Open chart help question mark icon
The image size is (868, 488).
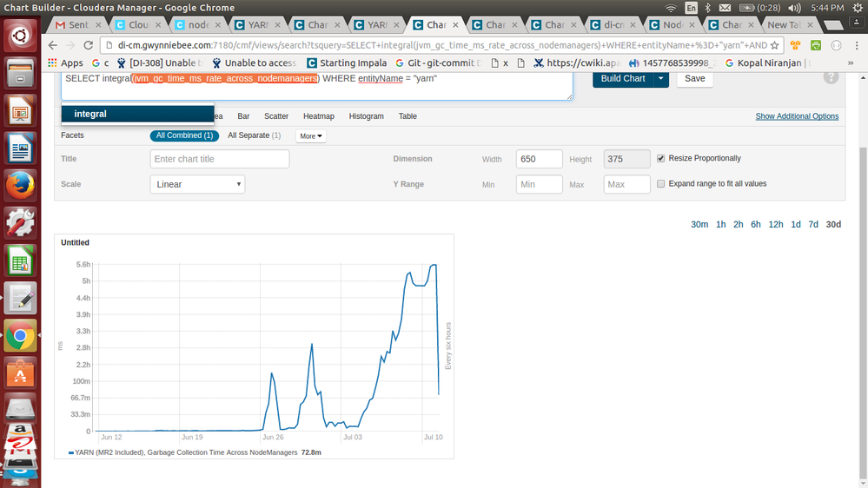[831, 77]
